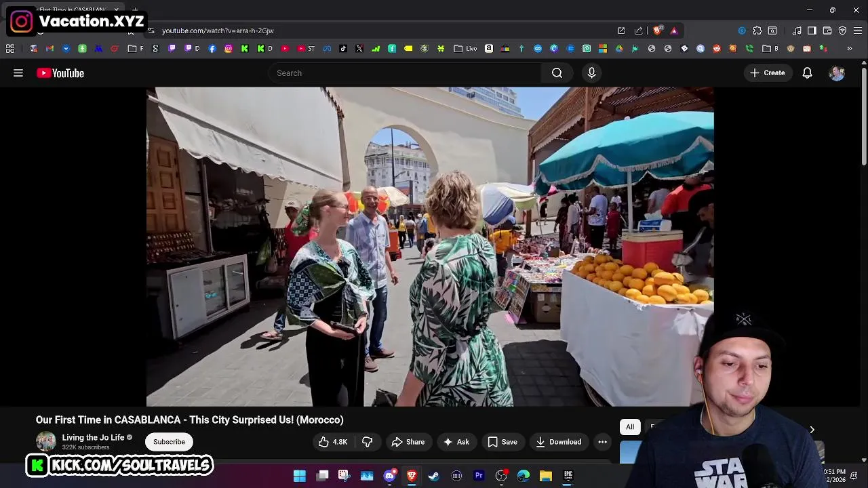Image resolution: width=868 pixels, height=488 pixels.
Task: Open the TikTok bookmark
Action: (342, 49)
